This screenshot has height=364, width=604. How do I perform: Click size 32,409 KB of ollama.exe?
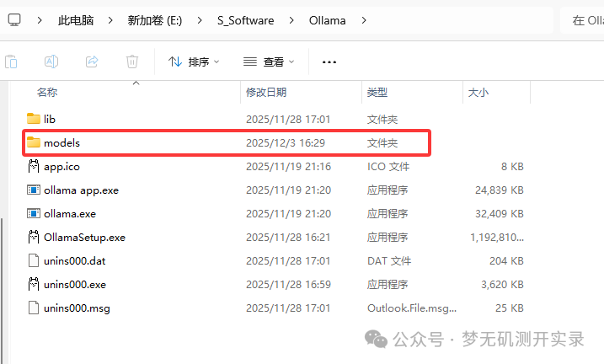[500, 214]
